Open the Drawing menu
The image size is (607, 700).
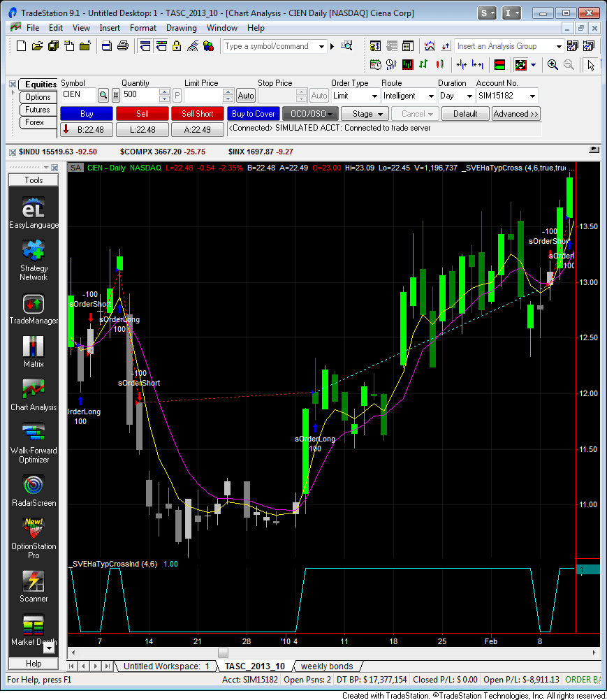181,28
